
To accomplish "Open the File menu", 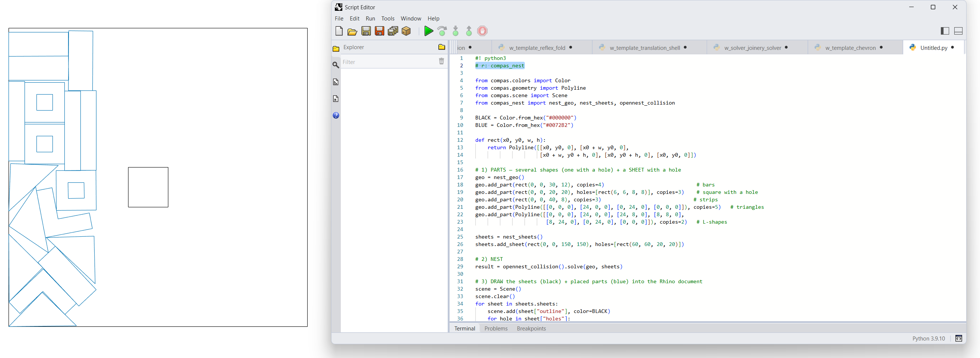I will tap(339, 18).
